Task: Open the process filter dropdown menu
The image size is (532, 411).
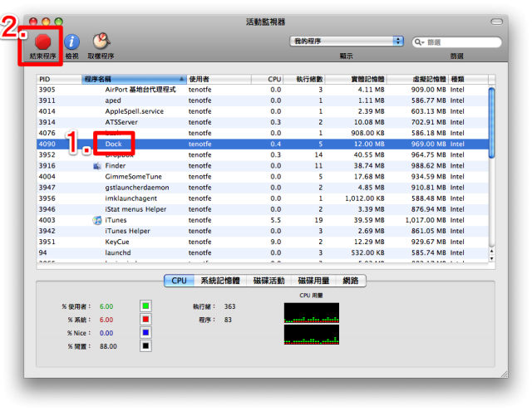Action: [347, 42]
